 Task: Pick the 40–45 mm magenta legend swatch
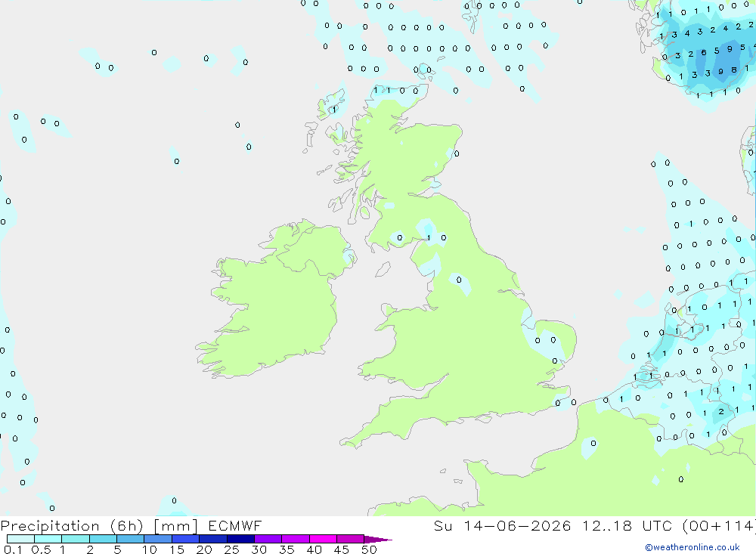pos(323,539)
